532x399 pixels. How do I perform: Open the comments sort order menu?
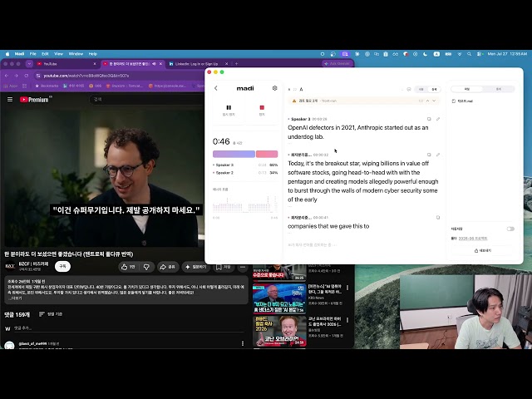pyautogui.click(x=51, y=314)
